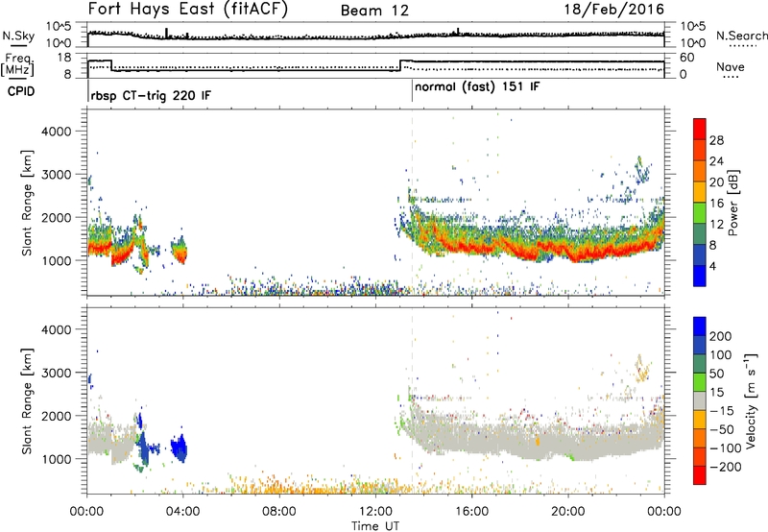
Task: Click the date '18/Feb/2016'
Action: coord(614,10)
